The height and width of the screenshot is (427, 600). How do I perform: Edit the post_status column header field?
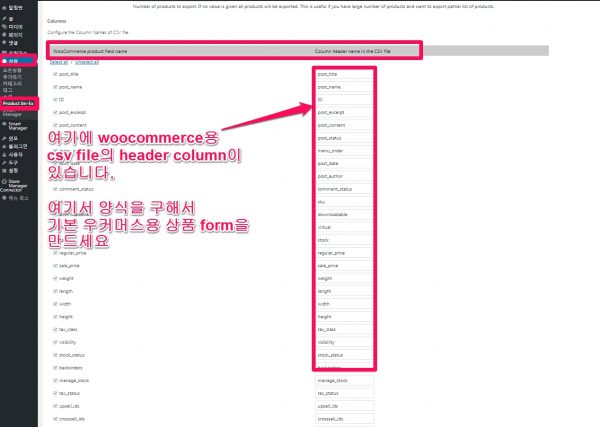[x=345, y=138]
